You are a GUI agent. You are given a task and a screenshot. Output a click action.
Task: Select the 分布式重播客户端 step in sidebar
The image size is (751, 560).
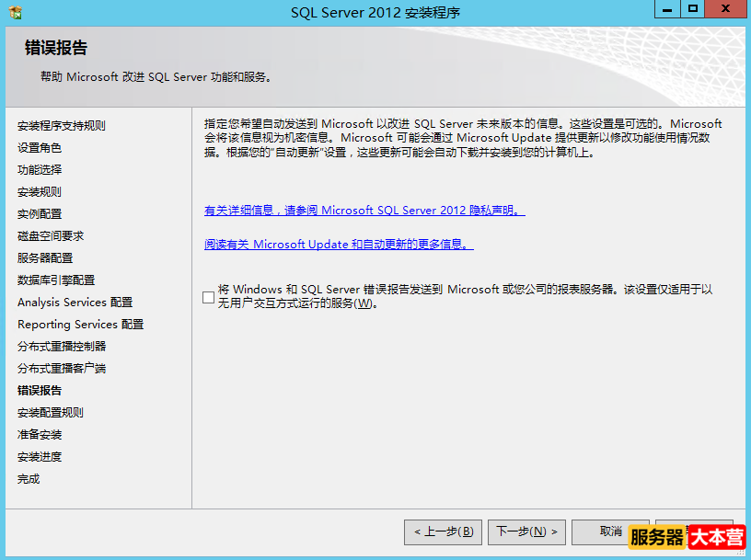pos(62,368)
